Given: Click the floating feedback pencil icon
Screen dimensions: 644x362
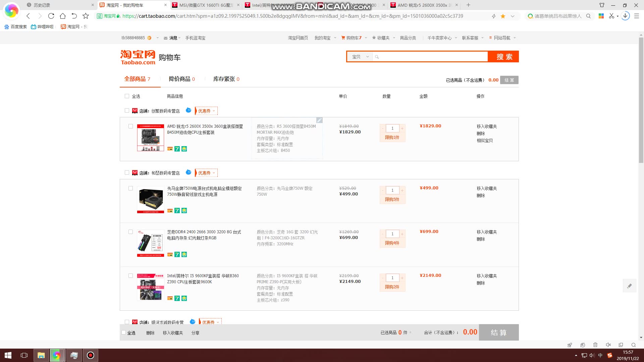Looking at the screenshot, I should 629,286.
